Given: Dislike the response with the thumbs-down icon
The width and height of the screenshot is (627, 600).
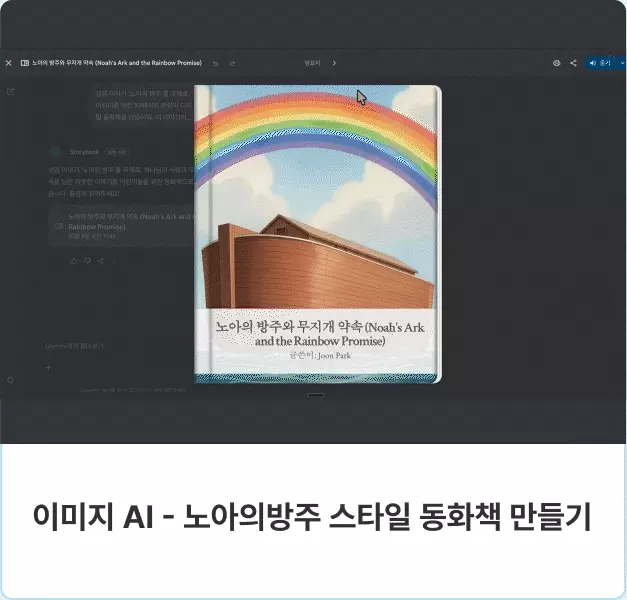Looking at the screenshot, I should pyautogui.click(x=88, y=261).
